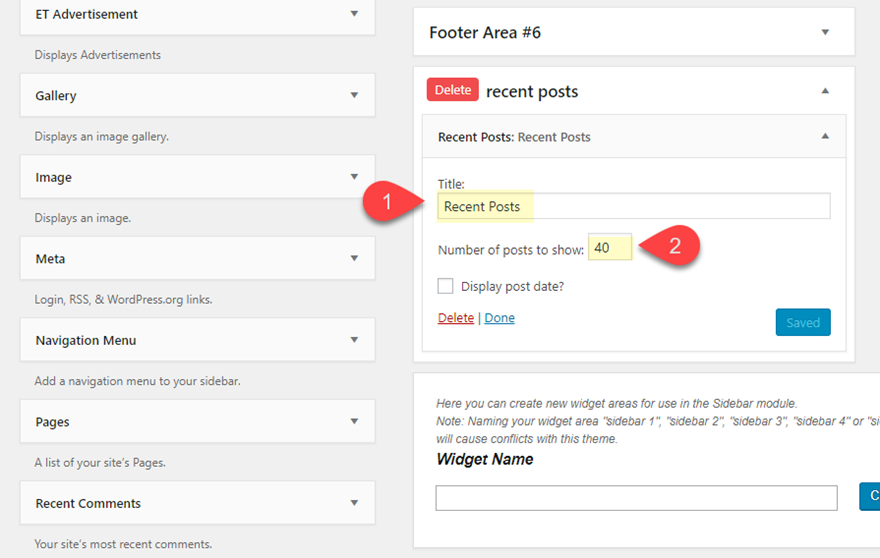Click the Done link

point(499,318)
